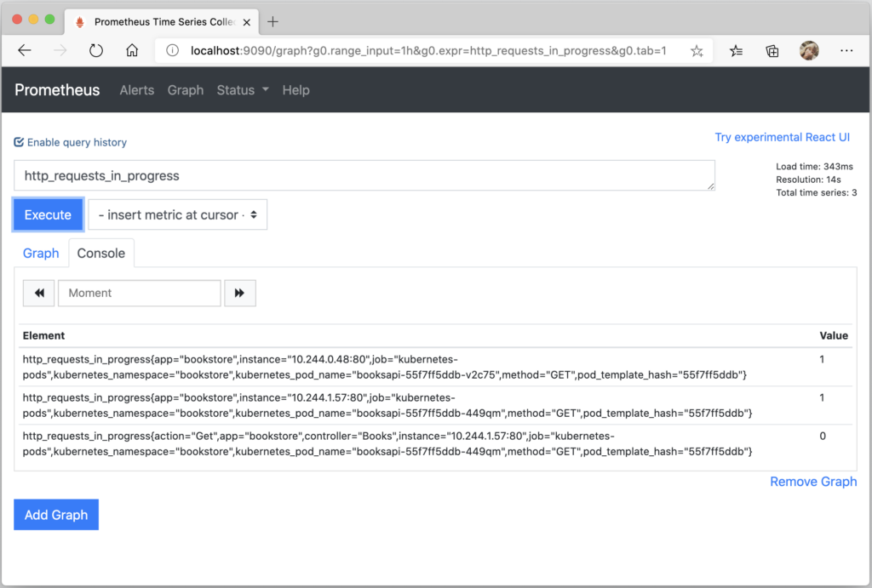Toggle the Enable query history checkbox
872x588 pixels.
click(x=19, y=142)
